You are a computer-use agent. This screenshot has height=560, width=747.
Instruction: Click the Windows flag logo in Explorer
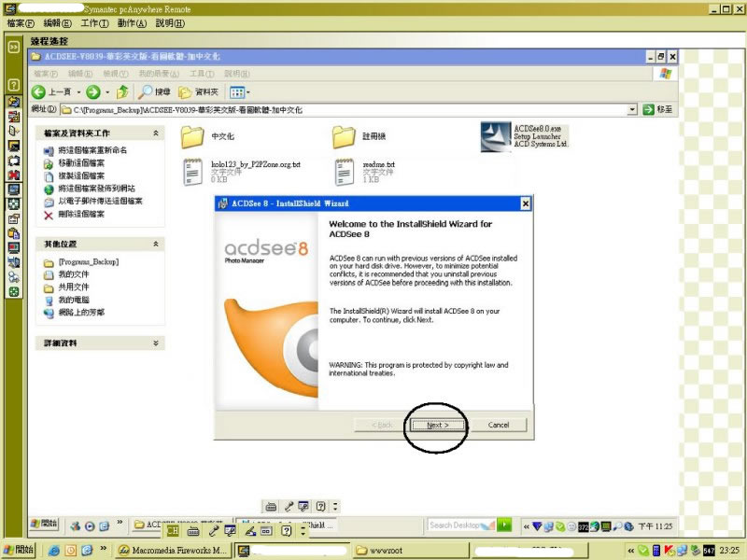[x=666, y=74]
